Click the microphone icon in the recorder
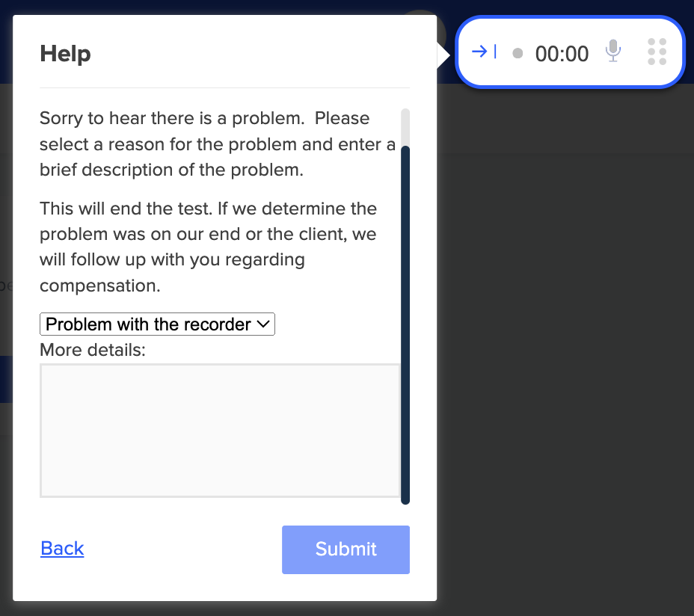Viewport: 694px width, 616px height. point(613,51)
